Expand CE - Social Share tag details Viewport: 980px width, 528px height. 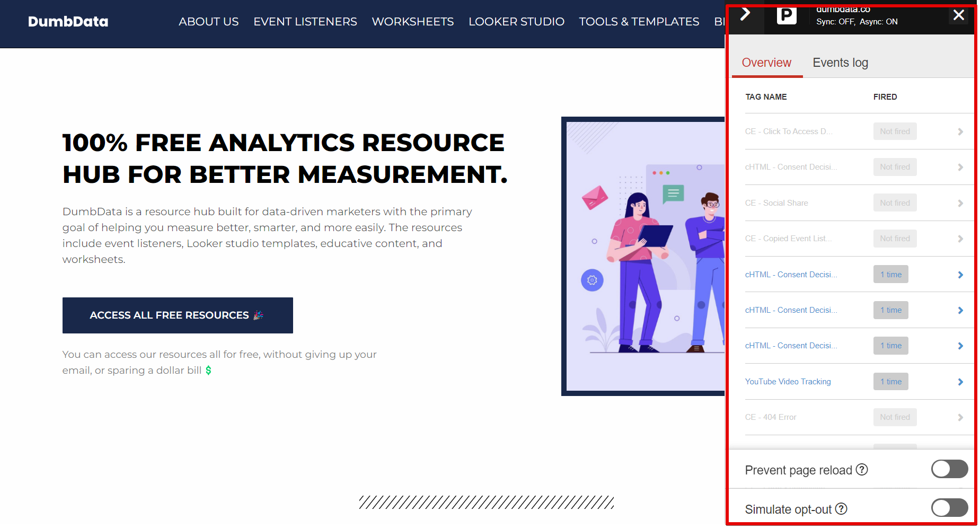[x=960, y=203]
